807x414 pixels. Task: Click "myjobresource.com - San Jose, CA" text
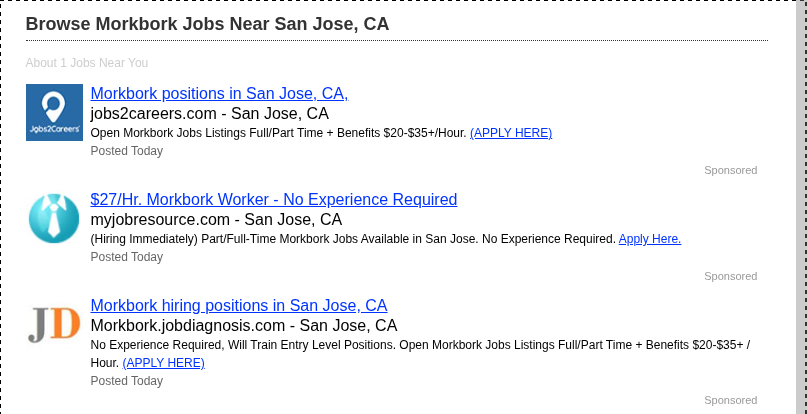click(216, 220)
